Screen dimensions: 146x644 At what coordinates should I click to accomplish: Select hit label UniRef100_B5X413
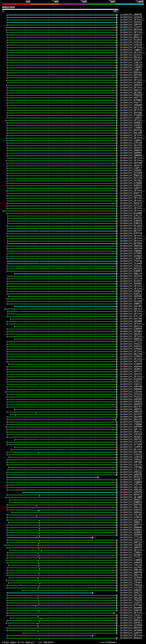(x=131, y=58)
